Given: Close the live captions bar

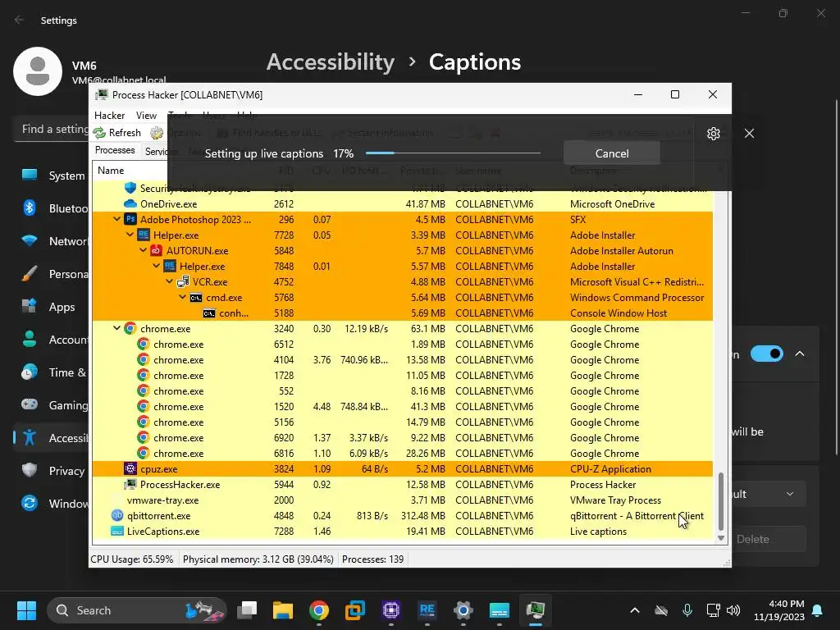Looking at the screenshot, I should click(x=749, y=134).
